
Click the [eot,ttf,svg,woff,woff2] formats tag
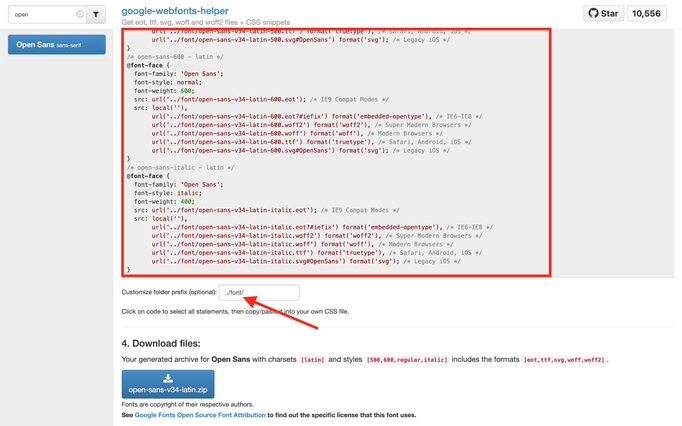[565, 360]
